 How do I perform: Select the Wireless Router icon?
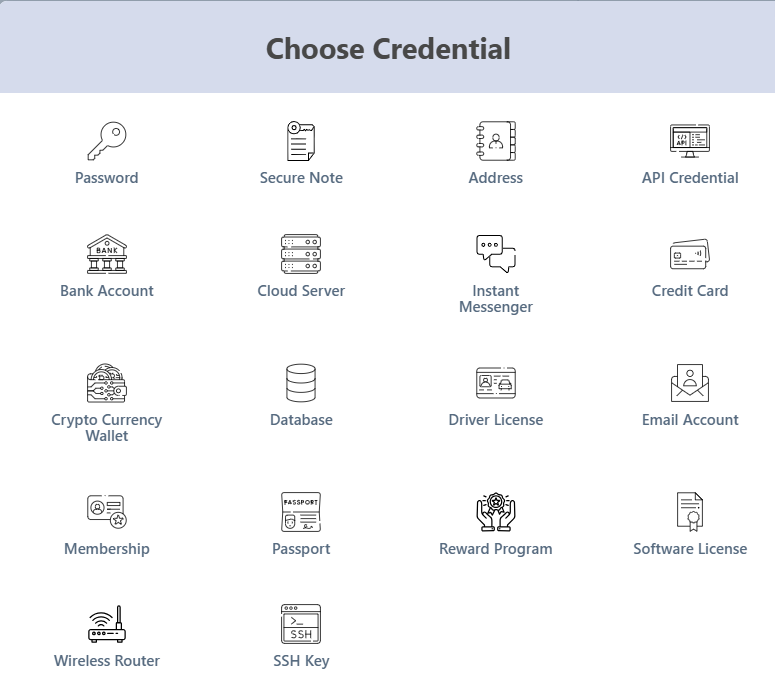coord(107,624)
